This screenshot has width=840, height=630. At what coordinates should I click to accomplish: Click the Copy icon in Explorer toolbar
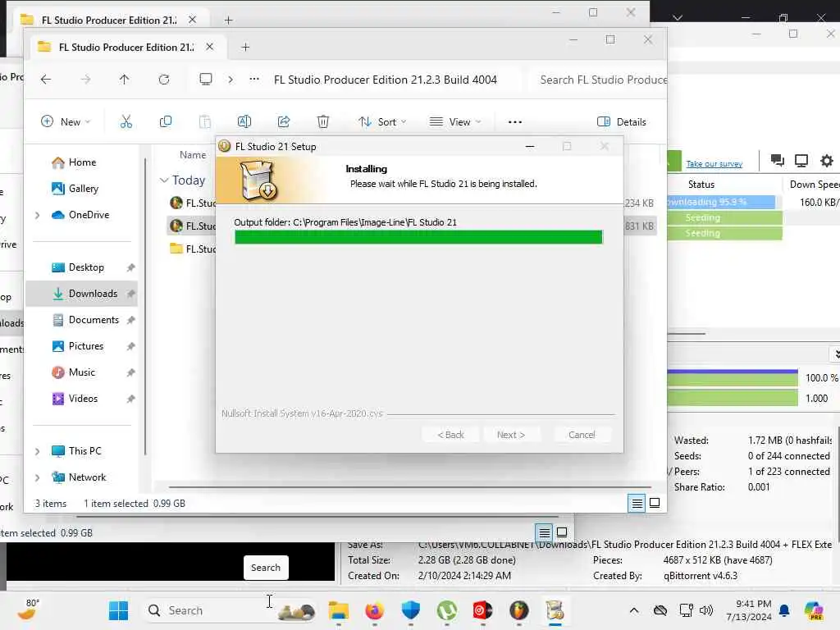click(166, 122)
